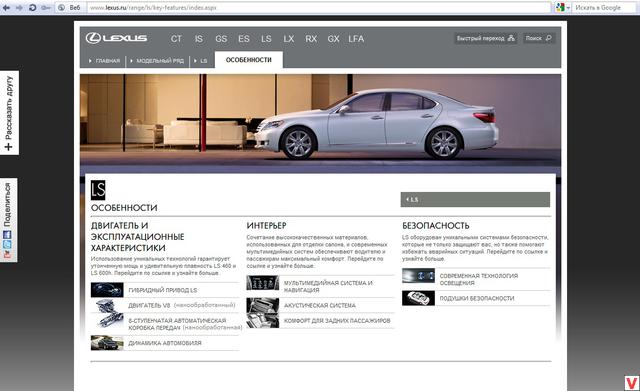
Task: Share via the Twitter icon
Action: 7,244
